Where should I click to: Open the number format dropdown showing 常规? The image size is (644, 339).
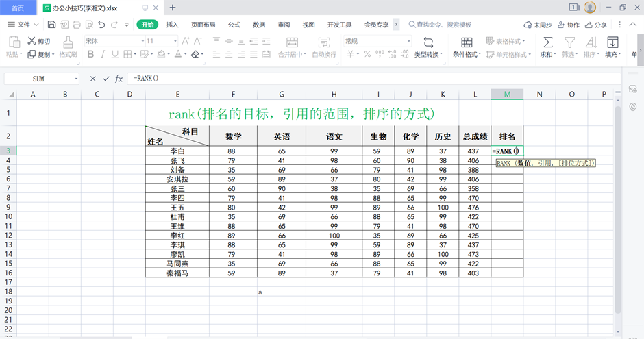coord(377,41)
